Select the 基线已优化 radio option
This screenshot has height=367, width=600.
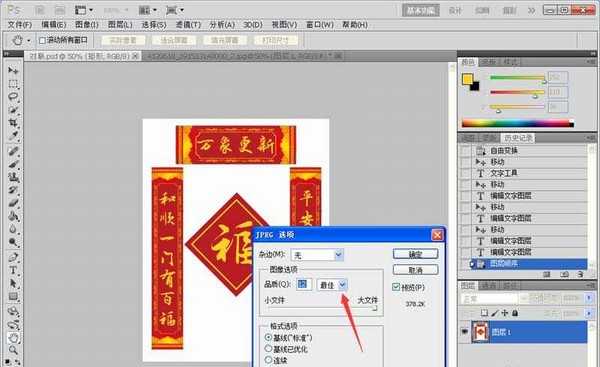pos(268,349)
